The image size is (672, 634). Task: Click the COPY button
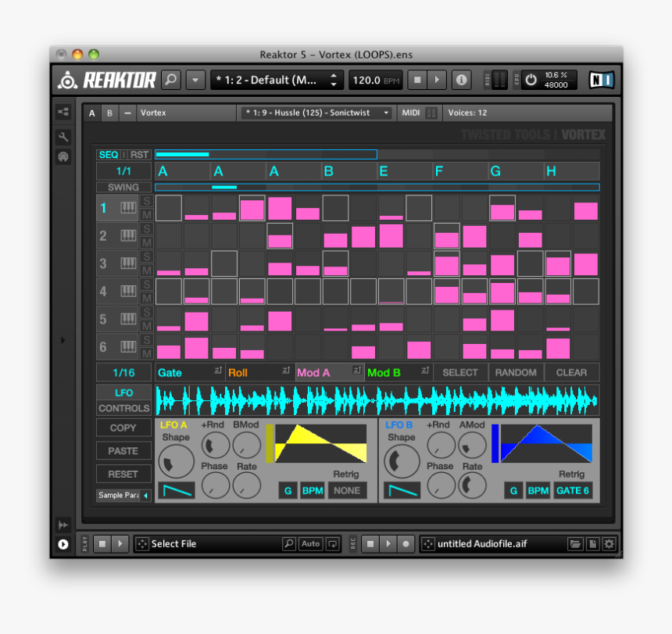tap(123, 428)
